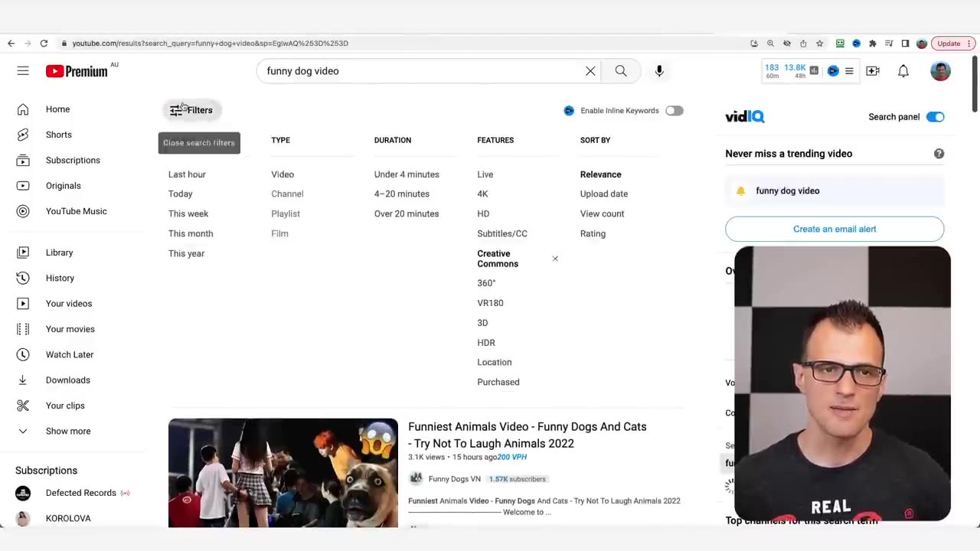
Task: Select the 4K feature filter
Action: (482, 194)
